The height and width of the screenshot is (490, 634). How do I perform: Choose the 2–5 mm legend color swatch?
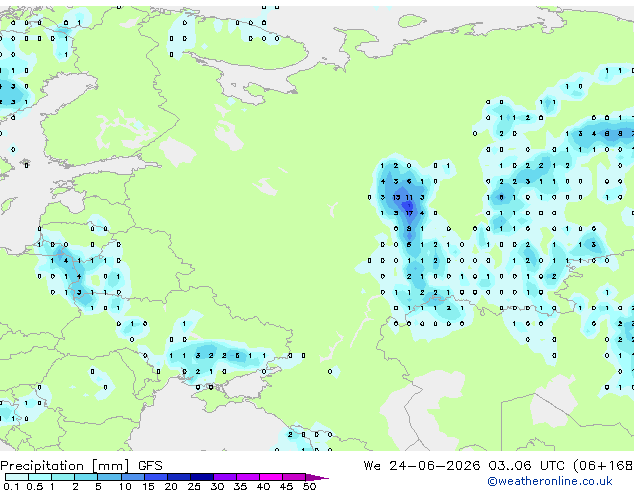tap(86, 477)
